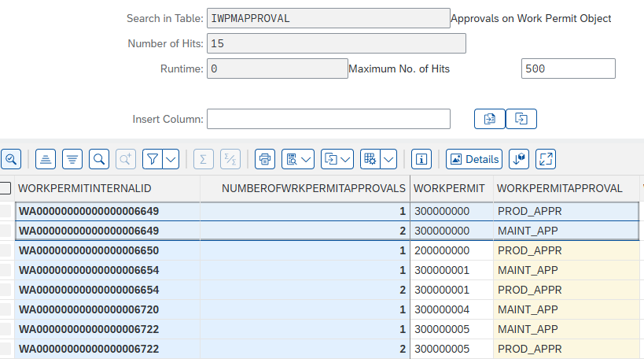644x359 pixels.
Task: Select row marker for WA00000000000000006720
Action: click(x=6, y=309)
